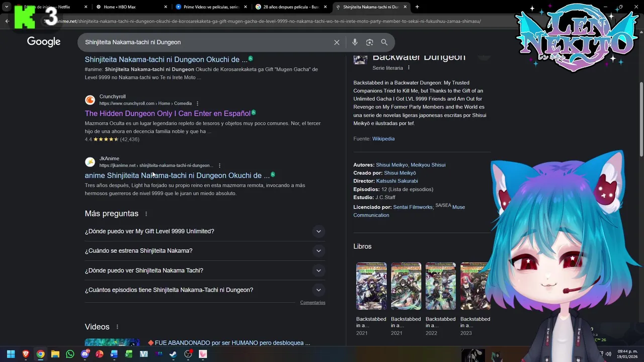Launch Brave browser from the taskbar
644x362 pixels.
(26, 354)
